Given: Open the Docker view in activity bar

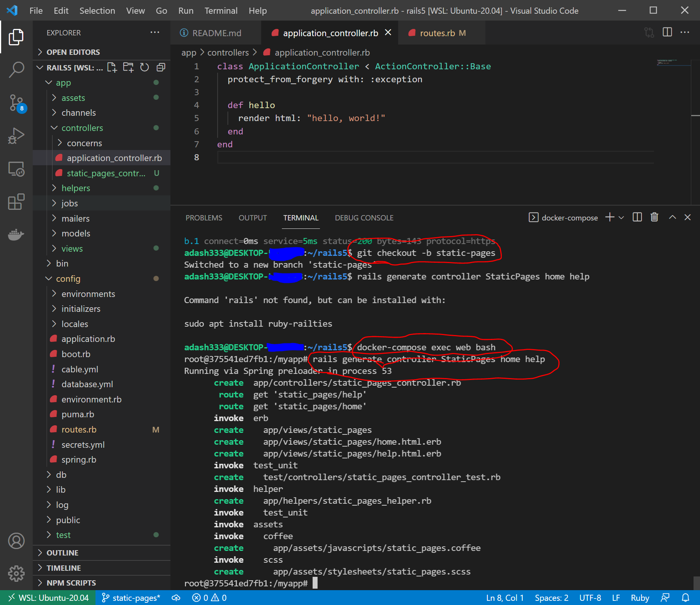Looking at the screenshot, I should [x=16, y=234].
